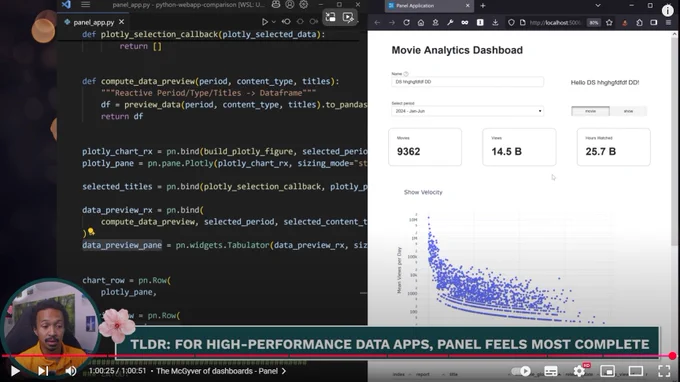Click the screen-recording icon in the floating overlay

pyautogui.click(x=348, y=17)
